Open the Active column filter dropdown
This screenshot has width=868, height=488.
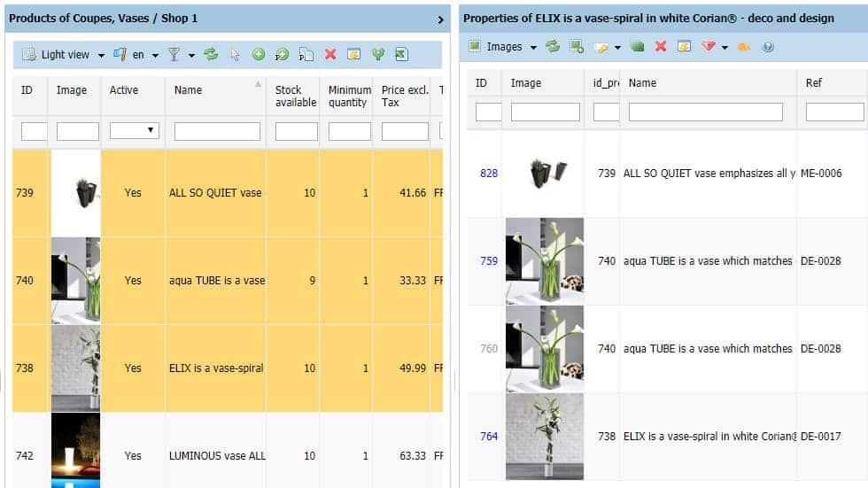[x=134, y=131]
